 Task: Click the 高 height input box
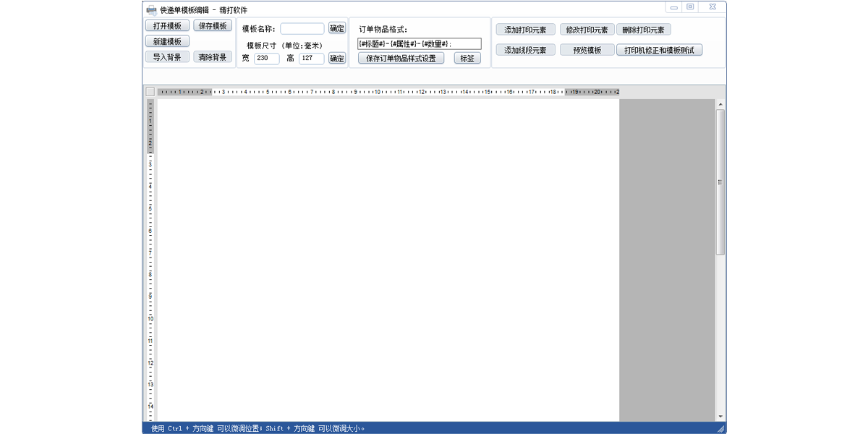pyautogui.click(x=311, y=59)
